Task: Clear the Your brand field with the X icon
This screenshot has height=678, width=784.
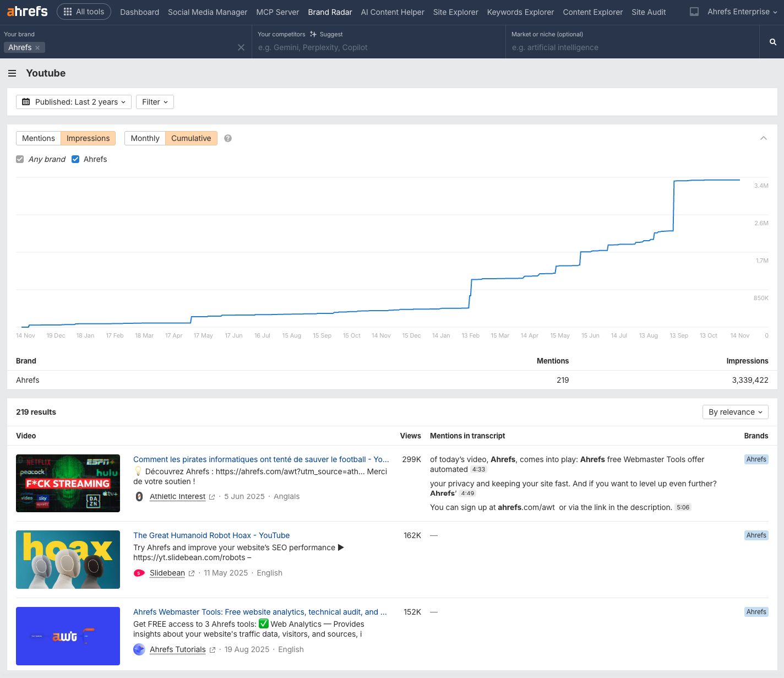Action: (x=241, y=47)
